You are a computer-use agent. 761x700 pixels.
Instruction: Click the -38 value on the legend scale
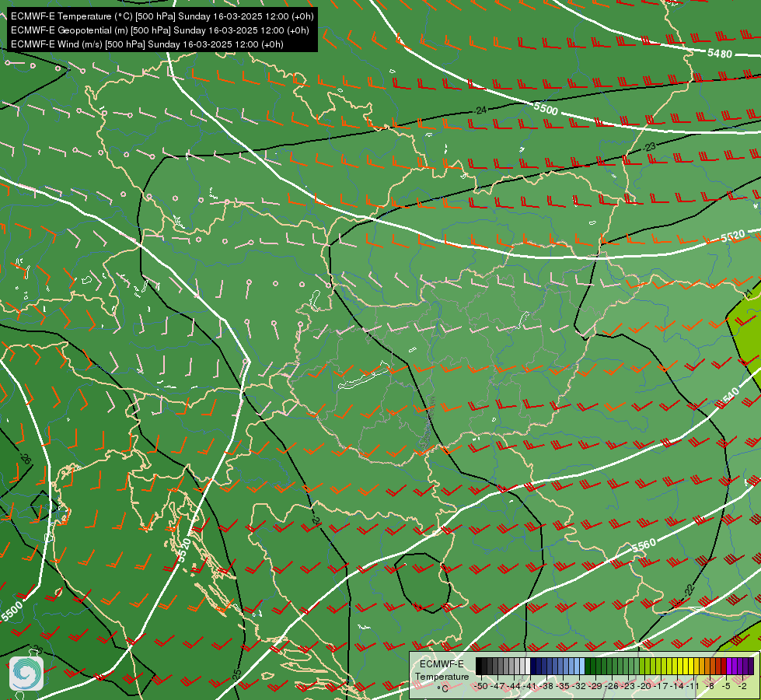(546, 686)
